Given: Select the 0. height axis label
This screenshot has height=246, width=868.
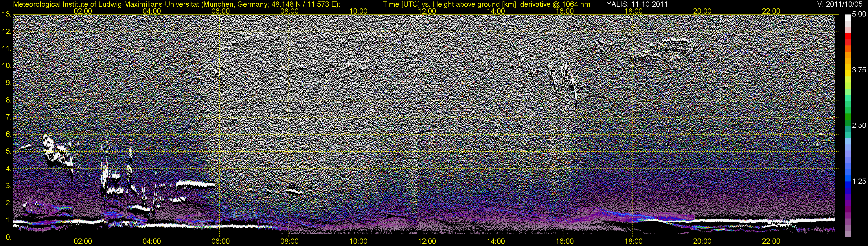Looking at the screenshot, I should (x=8, y=238).
